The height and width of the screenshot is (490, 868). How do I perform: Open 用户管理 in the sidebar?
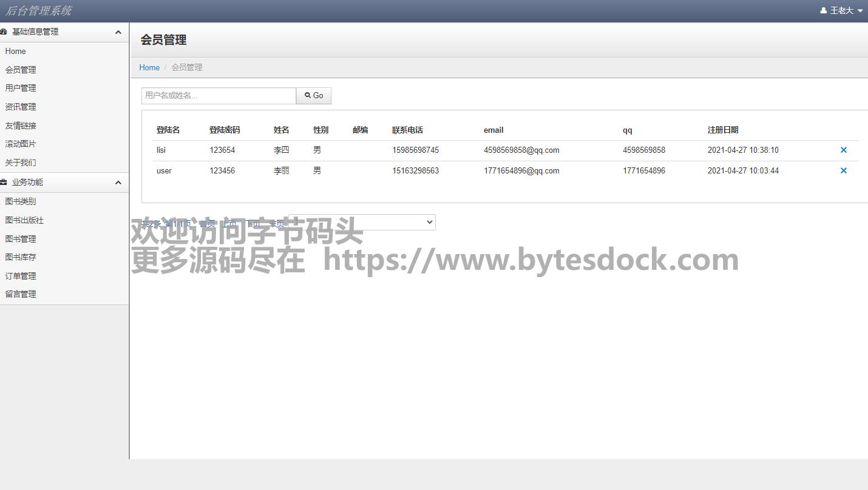pyautogui.click(x=21, y=88)
